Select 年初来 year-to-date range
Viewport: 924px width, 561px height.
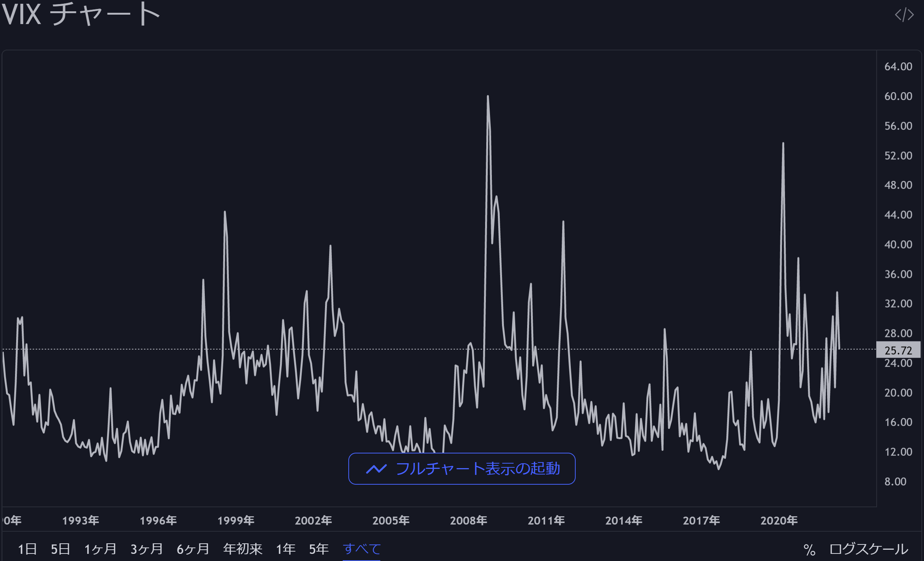pos(242,549)
